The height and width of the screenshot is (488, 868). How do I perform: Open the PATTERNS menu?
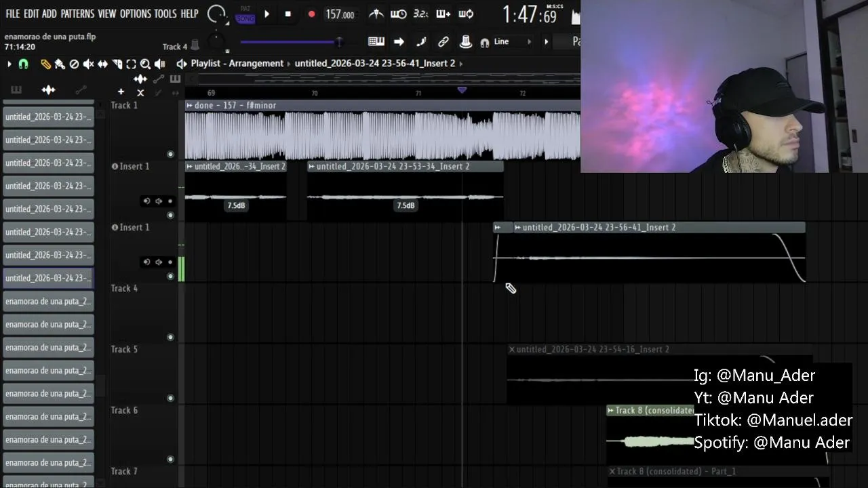[x=77, y=14]
